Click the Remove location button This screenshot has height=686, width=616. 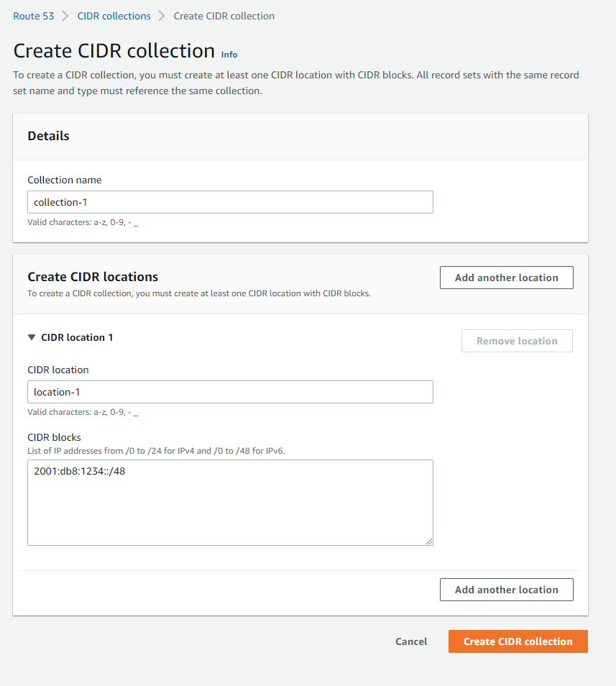517,340
